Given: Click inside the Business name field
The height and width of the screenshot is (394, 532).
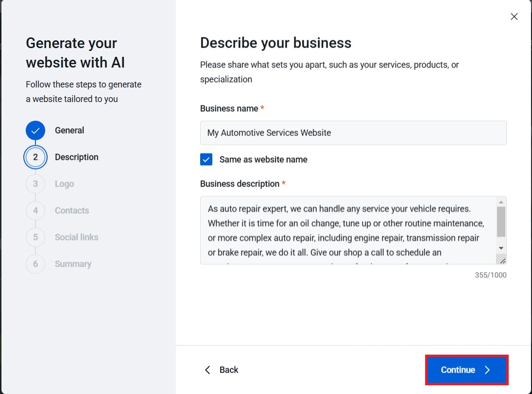Looking at the screenshot, I should tap(353, 133).
